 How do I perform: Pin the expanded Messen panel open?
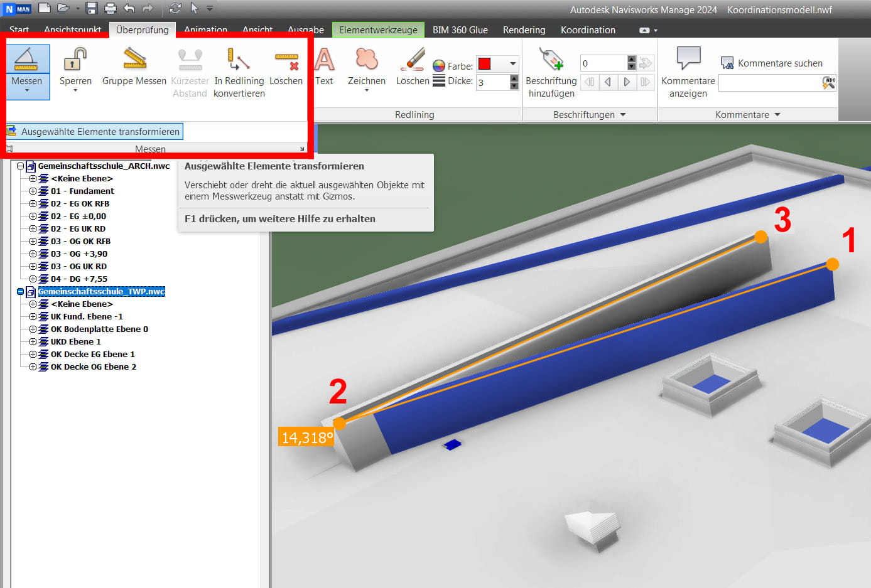pos(9,149)
